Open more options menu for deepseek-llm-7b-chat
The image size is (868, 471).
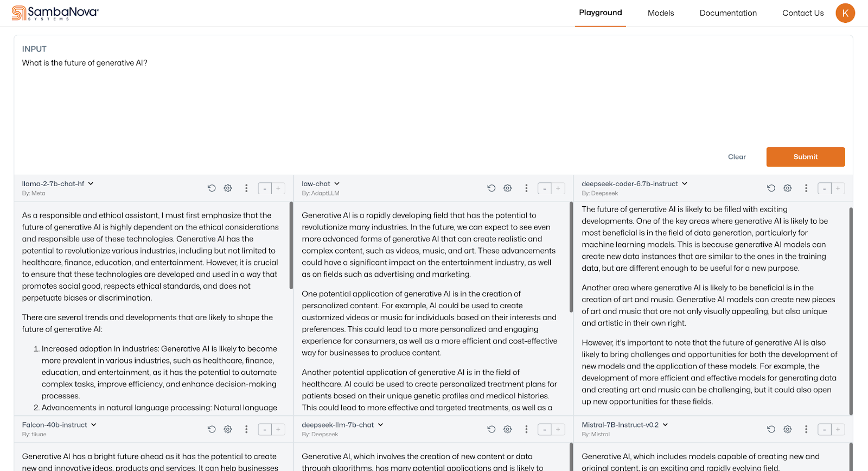526,429
